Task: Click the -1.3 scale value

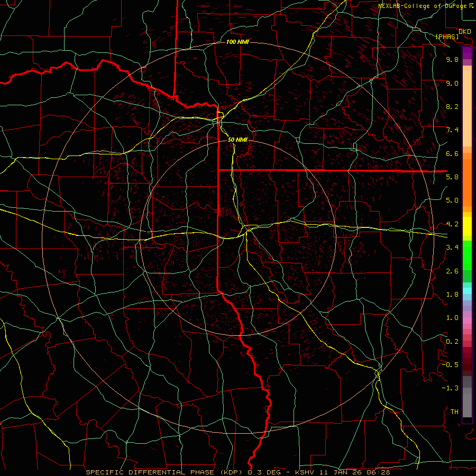Action: pyautogui.click(x=450, y=388)
